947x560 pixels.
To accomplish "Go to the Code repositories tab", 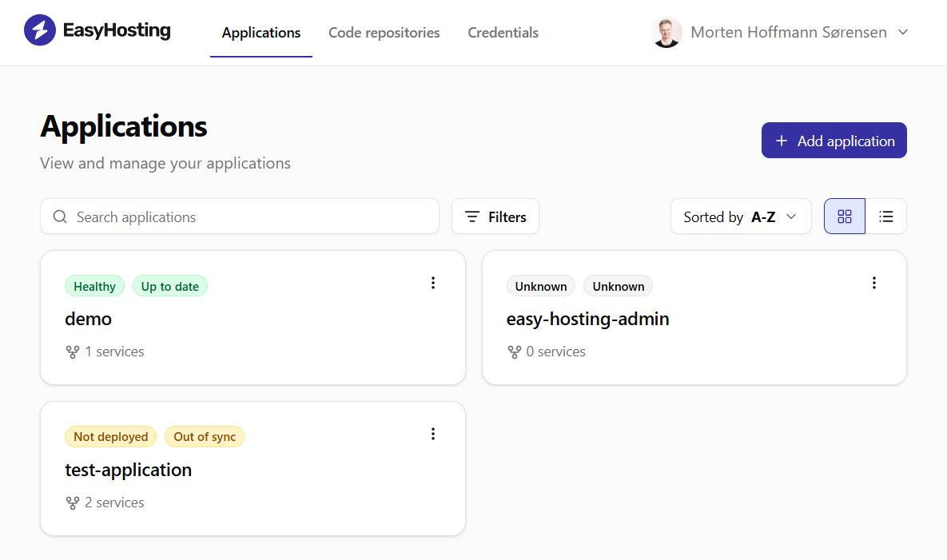I will [384, 33].
